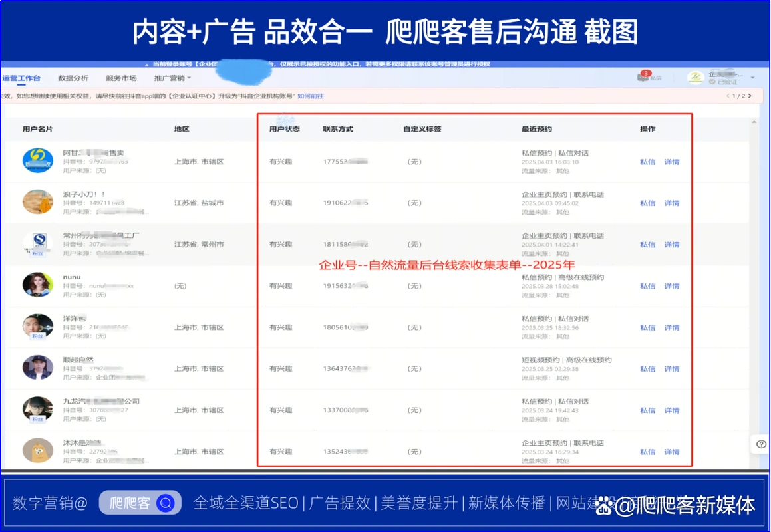The width and height of the screenshot is (771, 532).
Task: Click 洋洋's avatar photo
Action: (37, 327)
